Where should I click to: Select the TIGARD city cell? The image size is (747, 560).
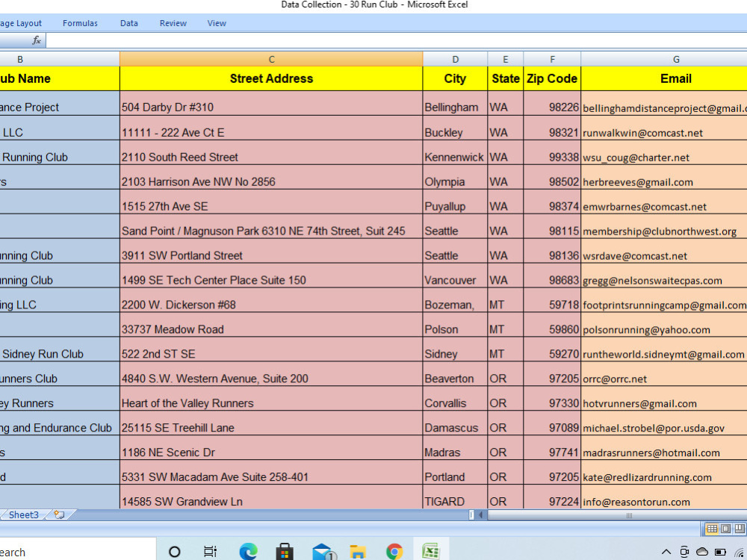pos(455,497)
